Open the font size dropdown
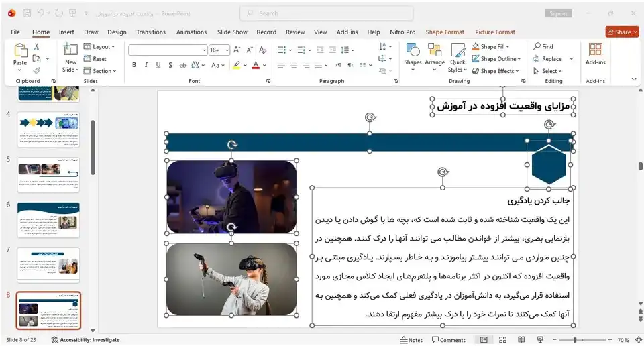 [x=227, y=50]
